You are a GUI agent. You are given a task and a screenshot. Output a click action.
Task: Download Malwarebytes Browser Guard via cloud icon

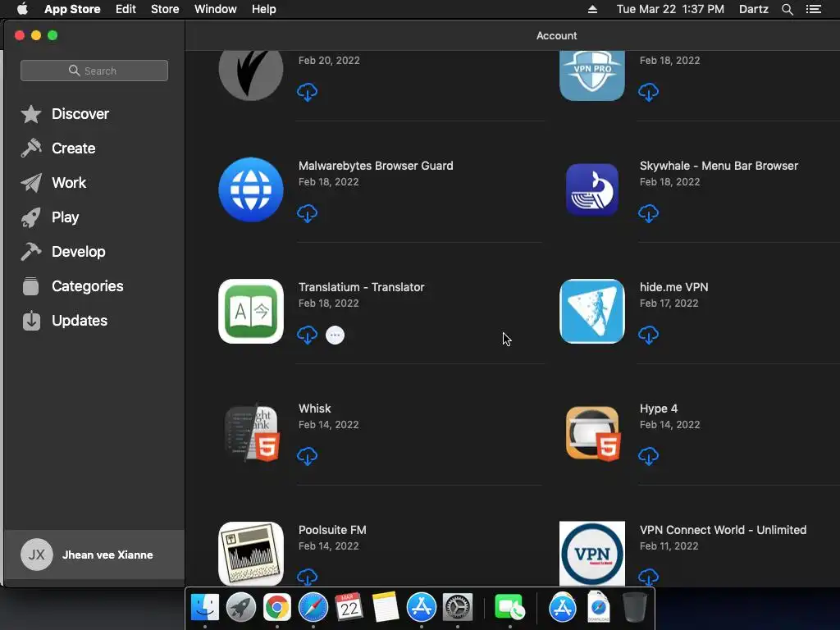pos(307,213)
